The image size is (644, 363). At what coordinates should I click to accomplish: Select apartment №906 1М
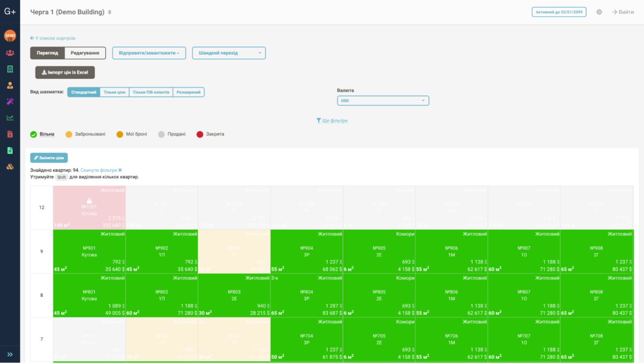(451, 251)
